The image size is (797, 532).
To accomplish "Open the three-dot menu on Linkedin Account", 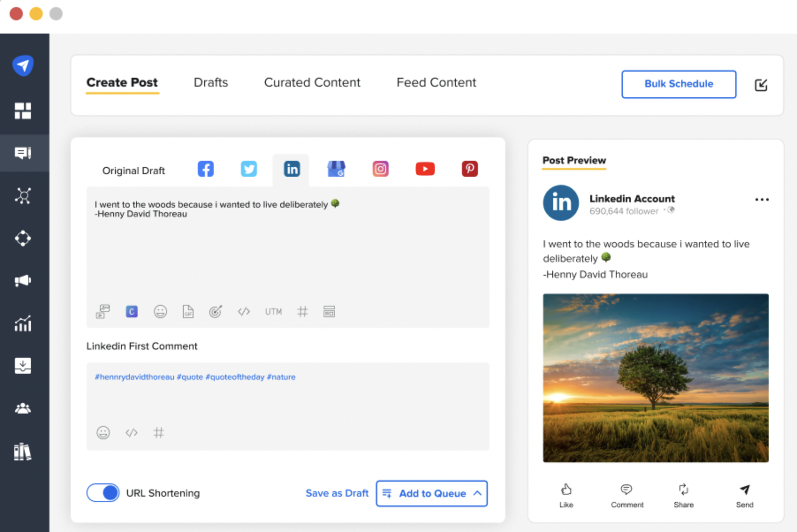I will coord(762,200).
